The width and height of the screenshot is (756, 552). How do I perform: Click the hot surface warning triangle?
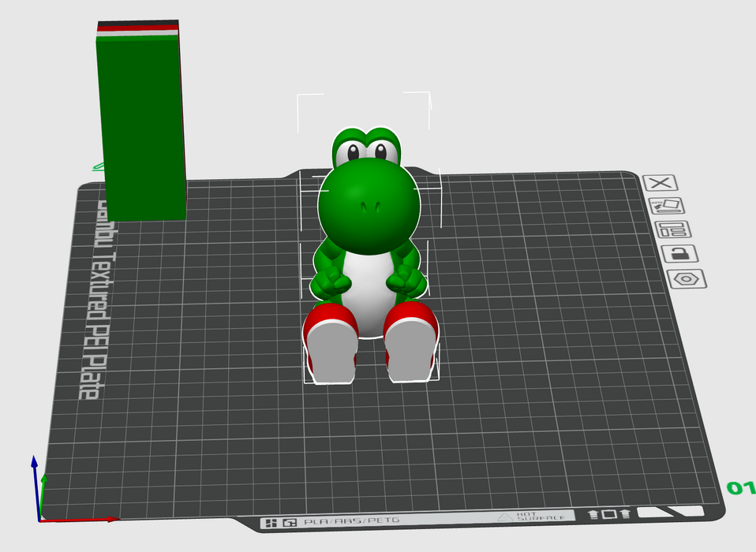[x=505, y=517]
